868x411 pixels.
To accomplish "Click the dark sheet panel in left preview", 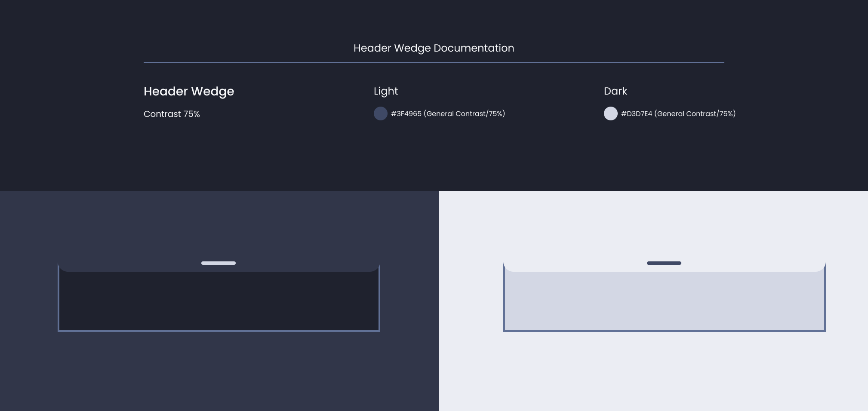I will [x=219, y=301].
